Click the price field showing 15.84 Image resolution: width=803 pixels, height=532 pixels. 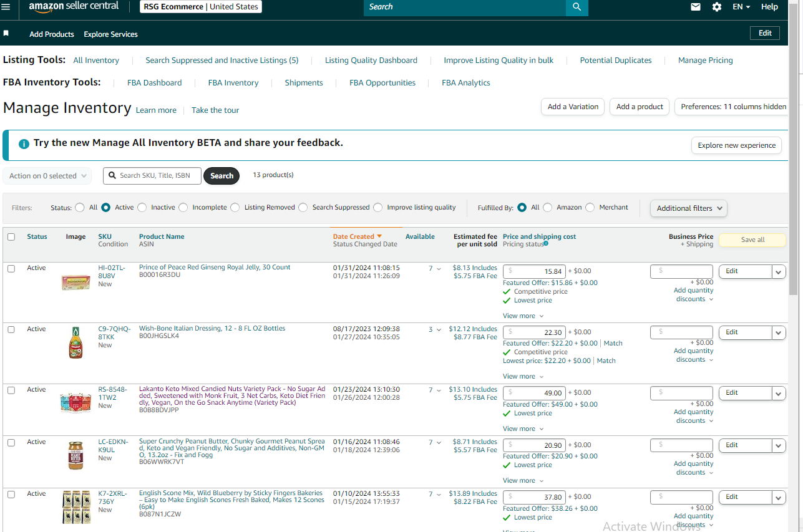[x=534, y=271]
